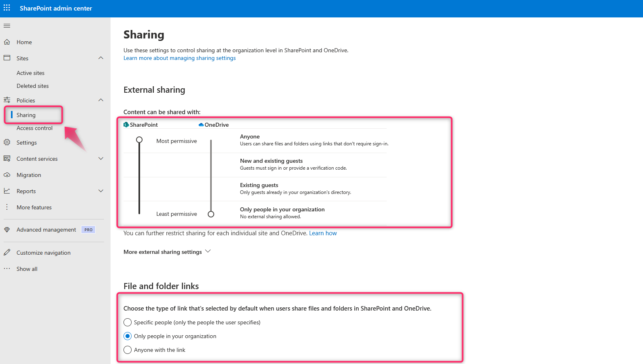This screenshot has width=643, height=364.
Task: Expand More external sharing settings
Action: [x=167, y=252]
